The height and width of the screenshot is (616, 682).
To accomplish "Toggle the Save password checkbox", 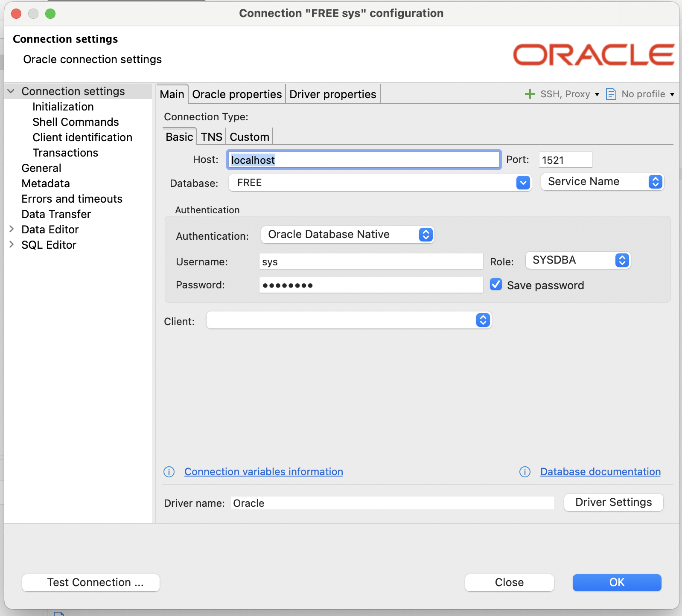I will [496, 285].
